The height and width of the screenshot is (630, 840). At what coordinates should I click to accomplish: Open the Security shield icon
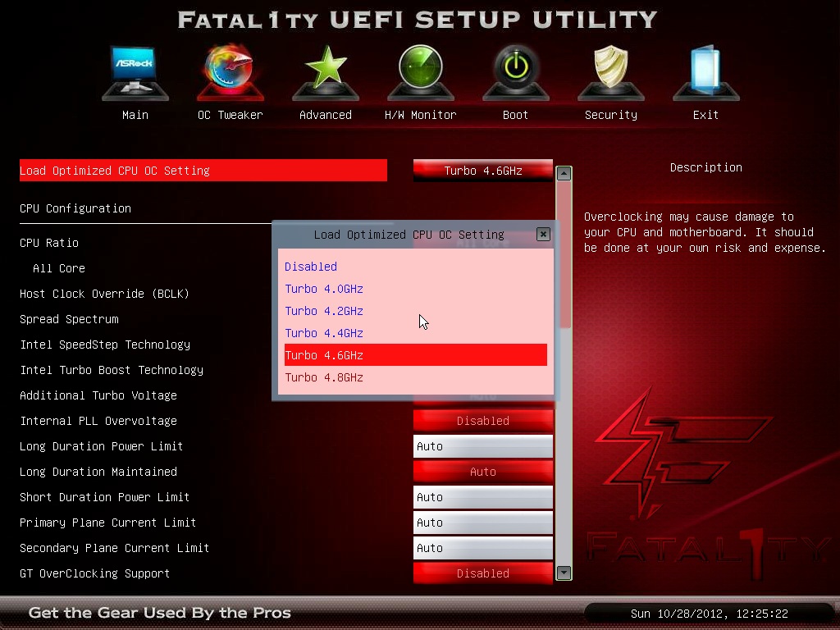point(610,73)
